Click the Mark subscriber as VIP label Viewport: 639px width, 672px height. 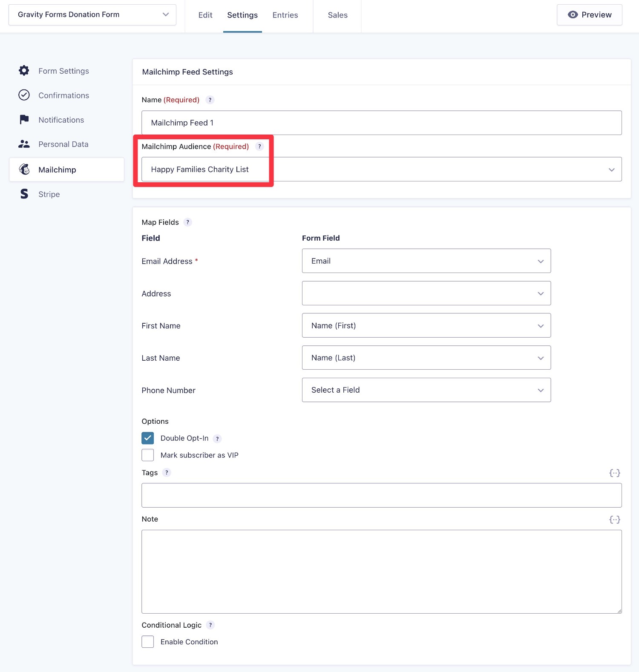click(199, 455)
